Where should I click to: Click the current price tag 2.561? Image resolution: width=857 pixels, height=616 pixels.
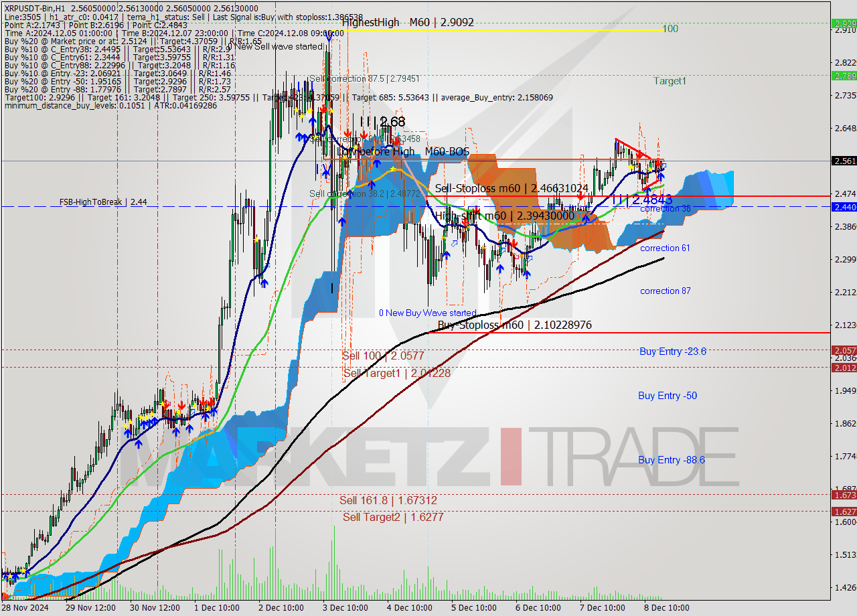[844, 161]
